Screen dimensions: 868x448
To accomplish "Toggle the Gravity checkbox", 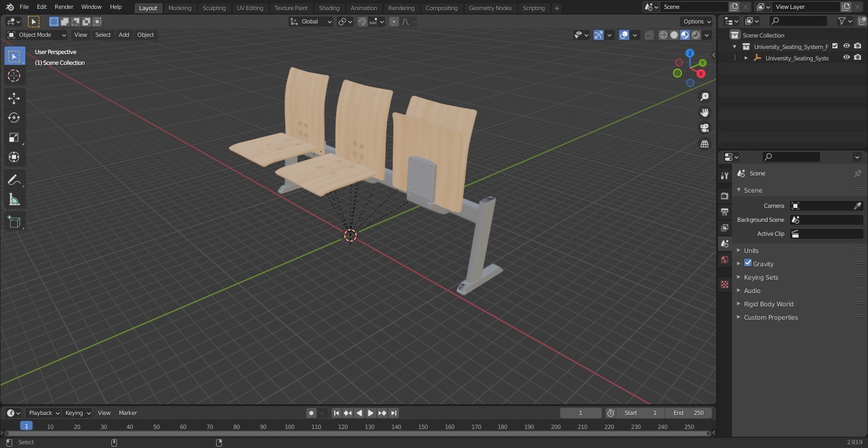I will [x=748, y=263].
